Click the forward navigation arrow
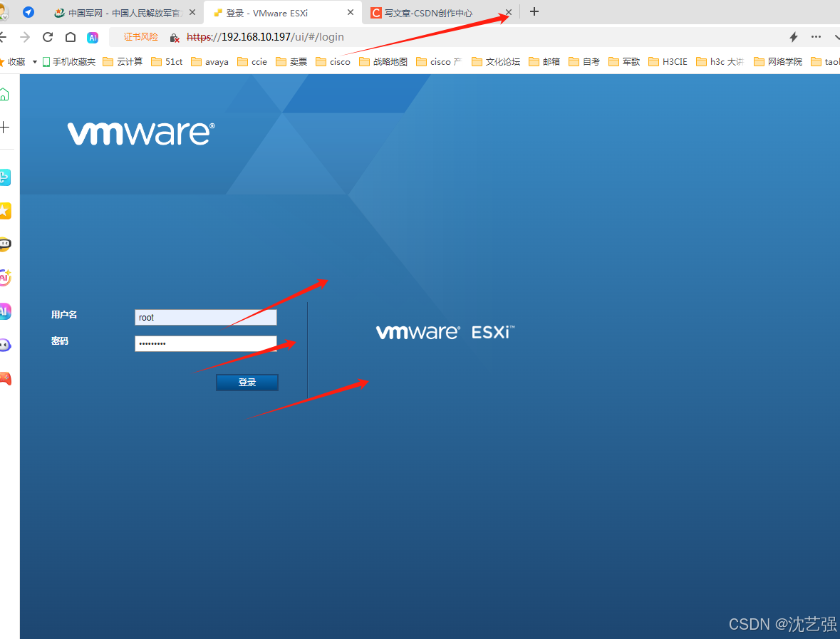This screenshot has height=639, width=840. pyautogui.click(x=25, y=37)
